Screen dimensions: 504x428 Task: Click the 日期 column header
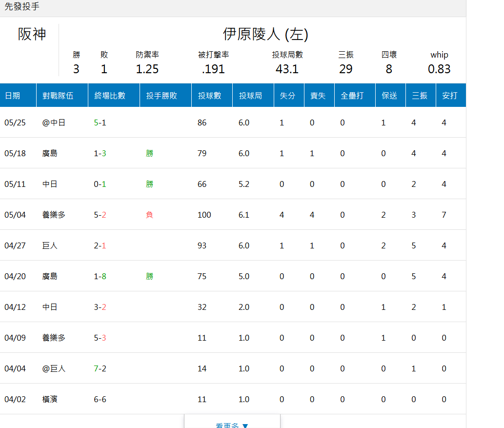pyautogui.click(x=18, y=96)
